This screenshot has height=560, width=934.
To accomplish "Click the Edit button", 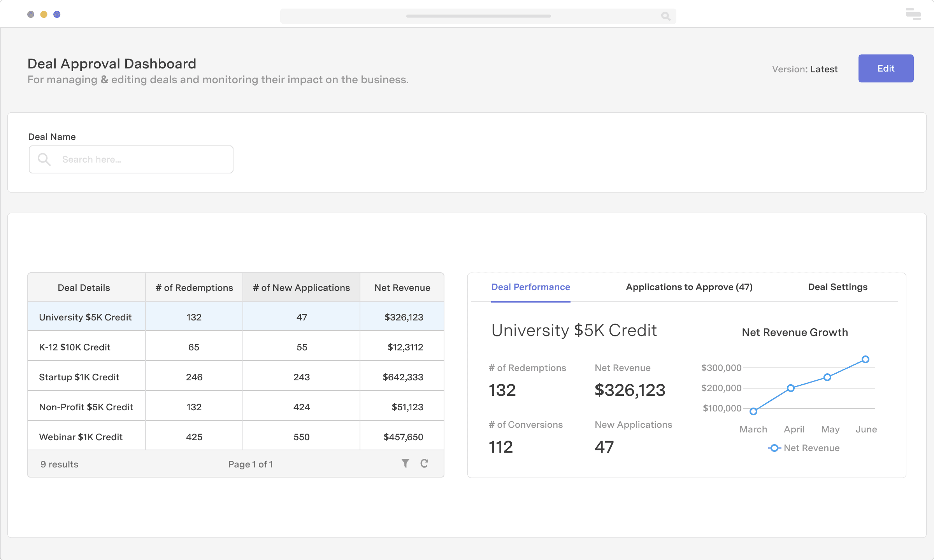I will point(886,68).
